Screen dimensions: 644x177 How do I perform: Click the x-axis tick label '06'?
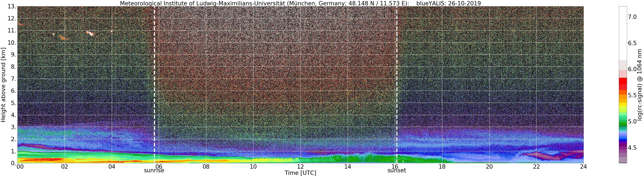(x=159, y=167)
